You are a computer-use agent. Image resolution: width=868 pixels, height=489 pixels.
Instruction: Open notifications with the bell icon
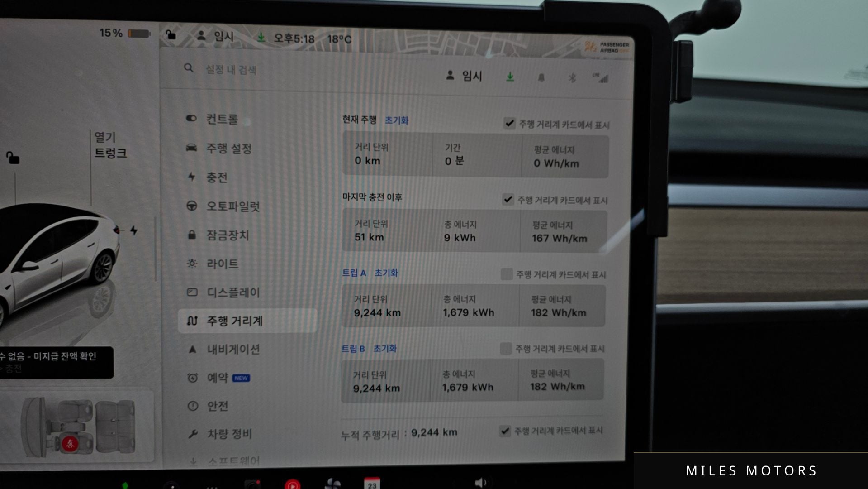click(x=541, y=78)
